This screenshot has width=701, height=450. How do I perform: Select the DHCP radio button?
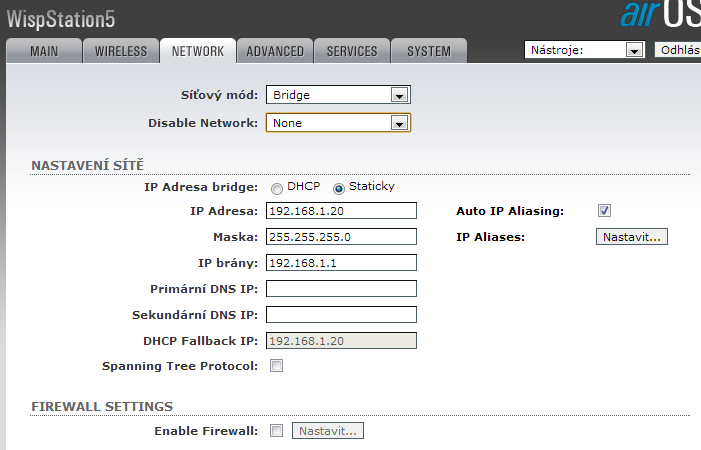pos(277,188)
